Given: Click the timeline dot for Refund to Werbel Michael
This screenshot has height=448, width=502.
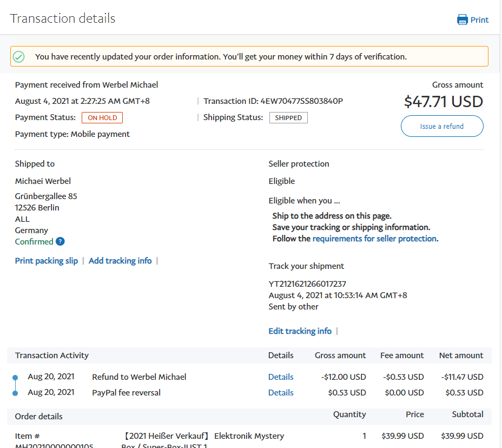Looking at the screenshot, I should click(15, 377).
